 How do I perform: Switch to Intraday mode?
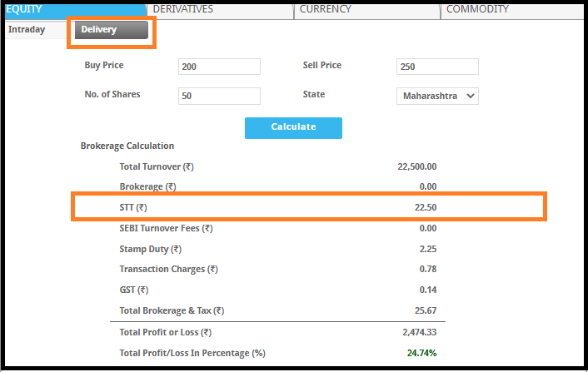coord(26,30)
